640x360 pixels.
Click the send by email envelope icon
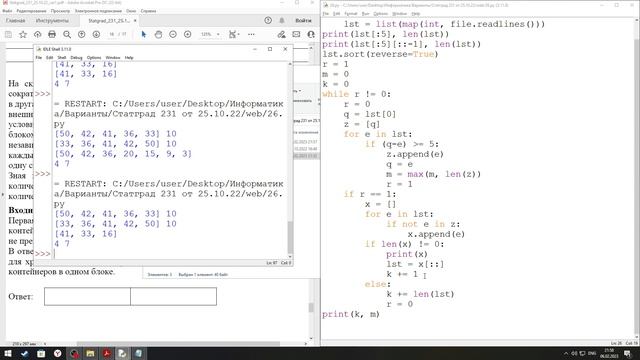pyautogui.click(x=296, y=34)
